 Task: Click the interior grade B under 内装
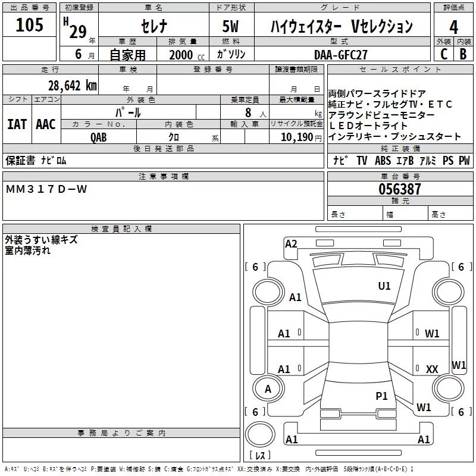[x=463, y=54]
